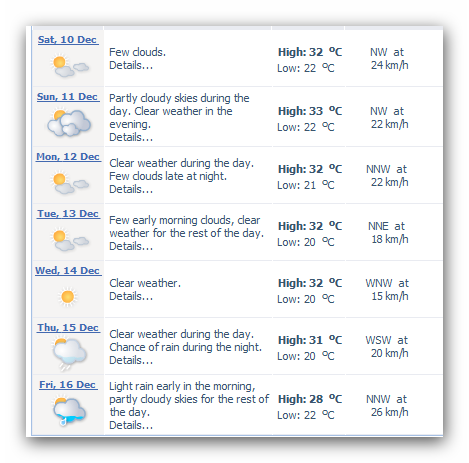Click the Wed, 14 Dec sunny icon
The image size is (469, 463).
coord(68,296)
